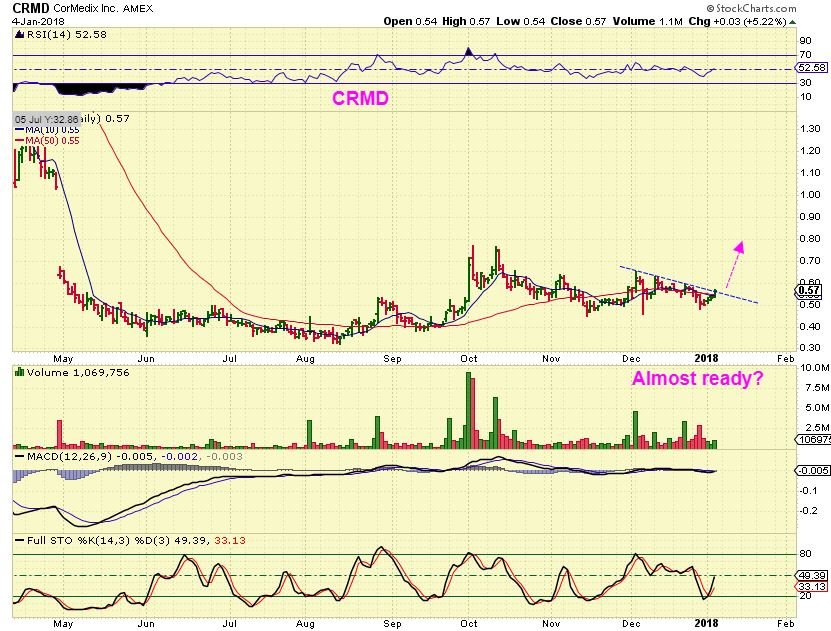831x631 pixels.
Task: Click the 'Volume 1,069,756' panel label
Action: pos(78,372)
